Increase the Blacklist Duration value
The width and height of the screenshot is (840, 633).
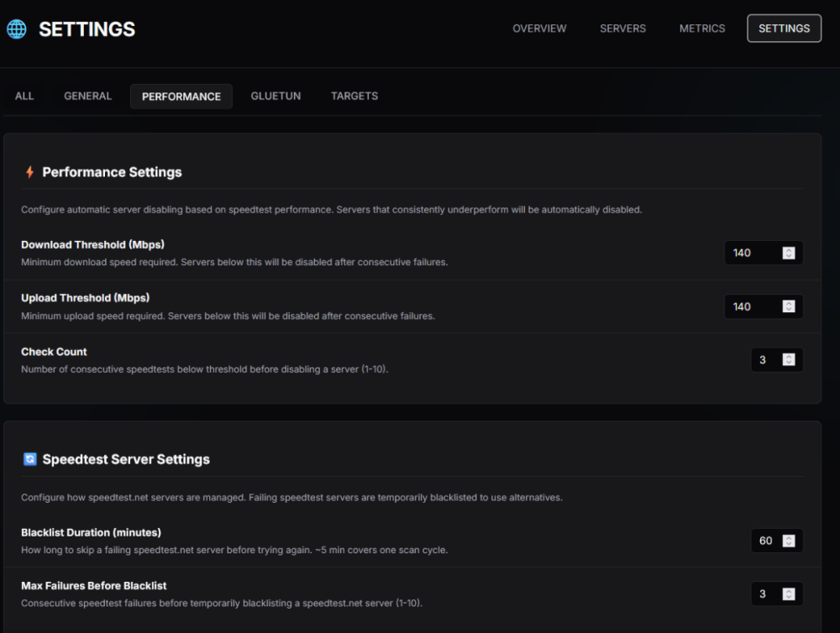(x=790, y=536)
